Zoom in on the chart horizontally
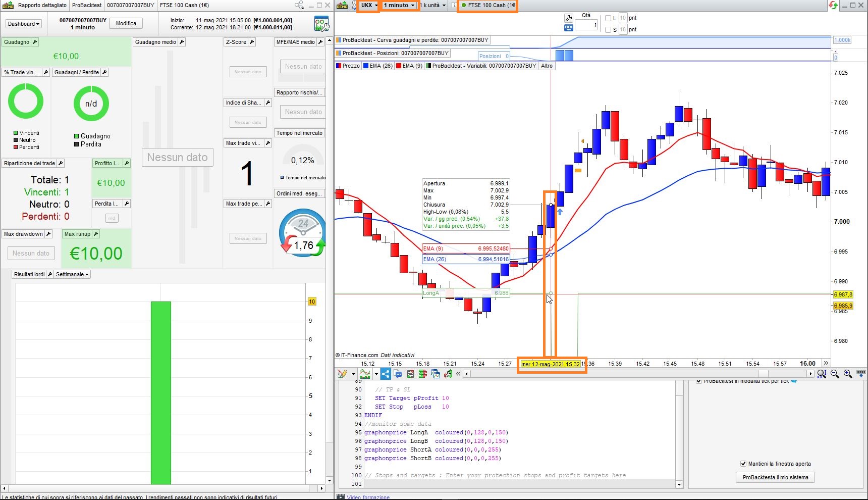This screenshot has width=868, height=500. [x=848, y=374]
